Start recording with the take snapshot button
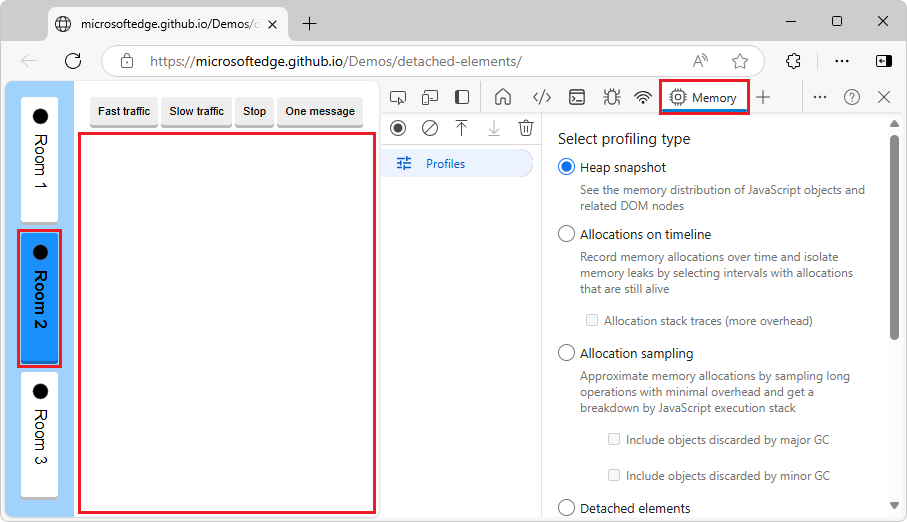Screen dimensions: 907x522 coord(398,128)
